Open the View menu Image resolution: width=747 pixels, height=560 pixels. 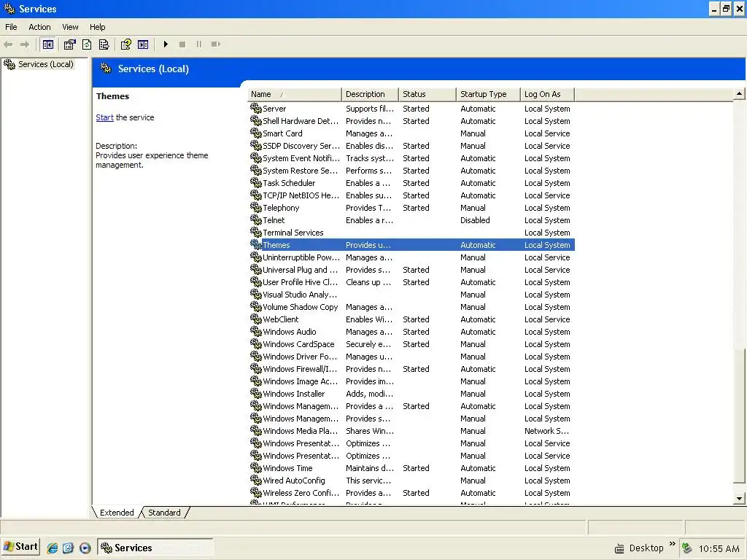70,27
